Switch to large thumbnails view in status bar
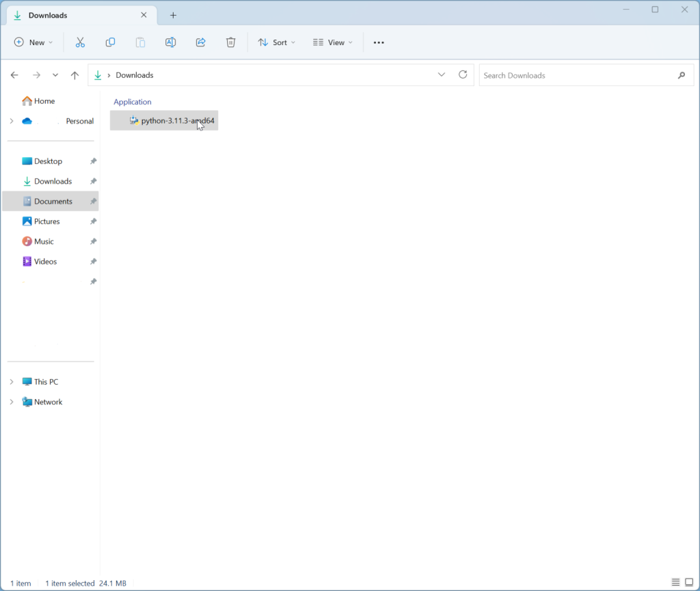700x591 pixels. click(x=689, y=582)
